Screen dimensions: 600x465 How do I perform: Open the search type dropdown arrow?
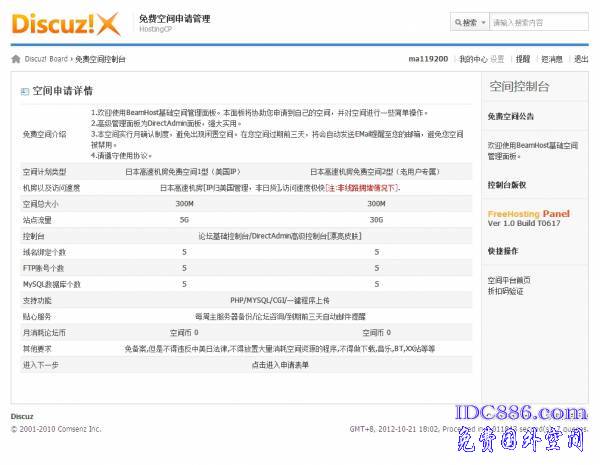tap(484, 22)
